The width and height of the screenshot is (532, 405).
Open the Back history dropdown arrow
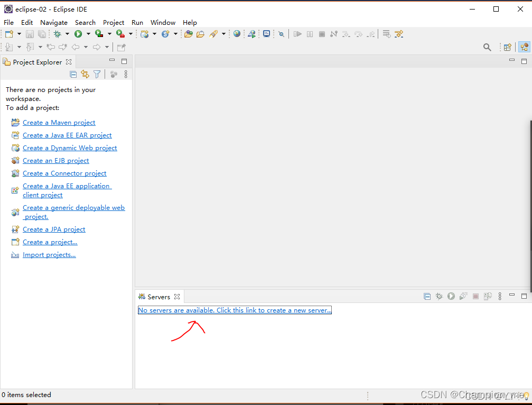(x=86, y=47)
